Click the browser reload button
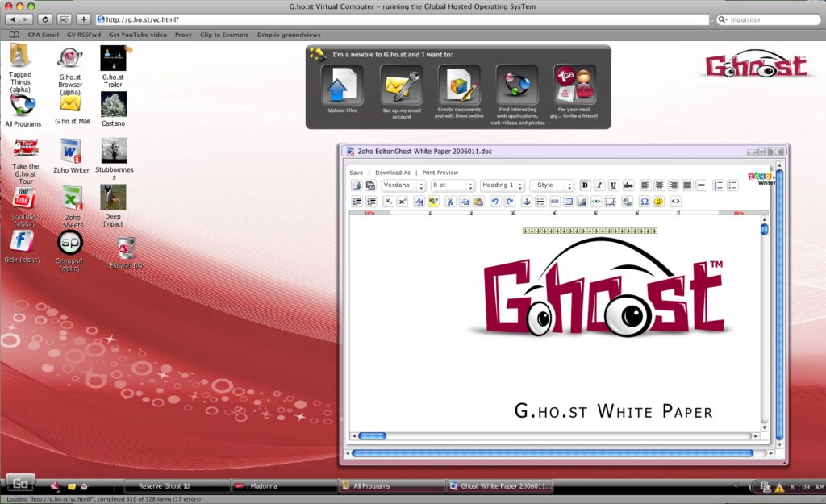Screen dimensions: 826x504 pyautogui.click(x=45, y=19)
